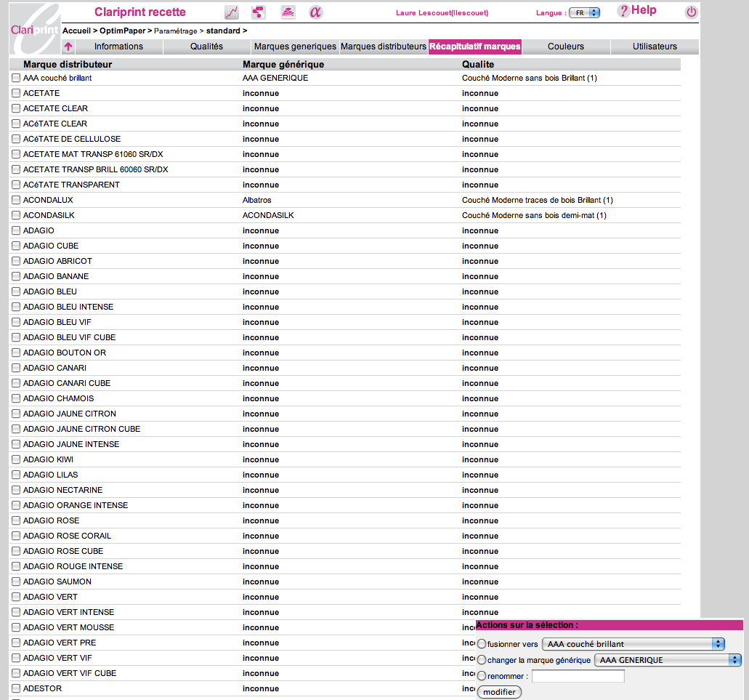This screenshot has width=749, height=700.
Task: Expand the 'AAA GENERIQUE' brand dropdown
Action: (668, 660)
